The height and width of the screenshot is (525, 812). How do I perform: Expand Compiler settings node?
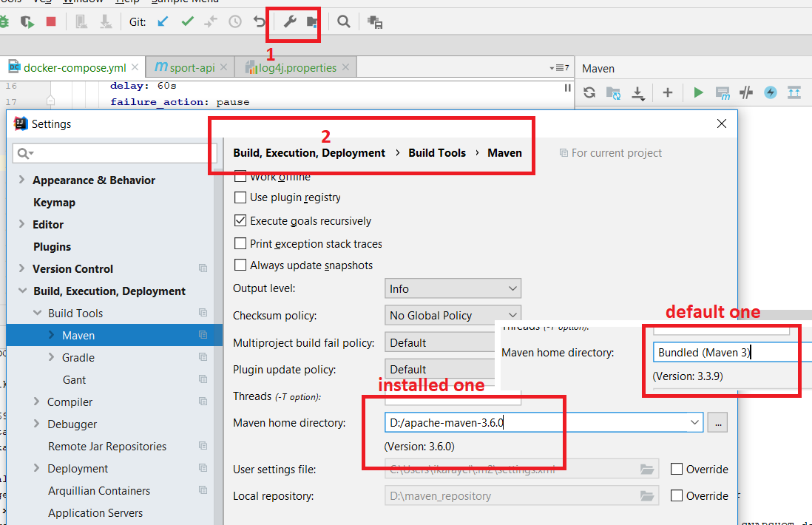(36, 402)
